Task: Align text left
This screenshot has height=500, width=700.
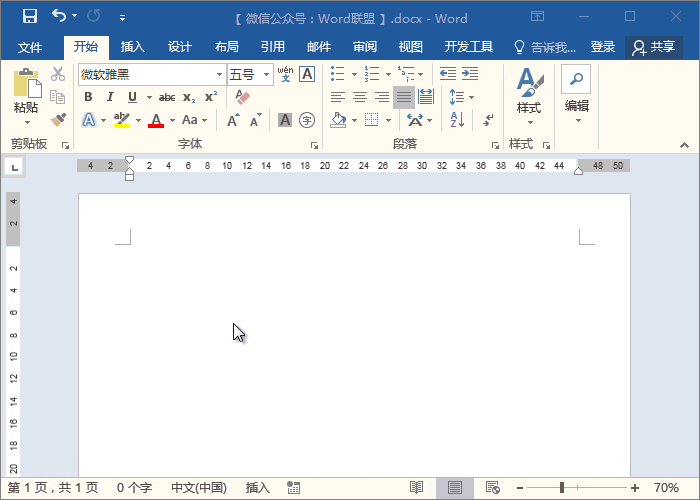Action: [338, 97]
